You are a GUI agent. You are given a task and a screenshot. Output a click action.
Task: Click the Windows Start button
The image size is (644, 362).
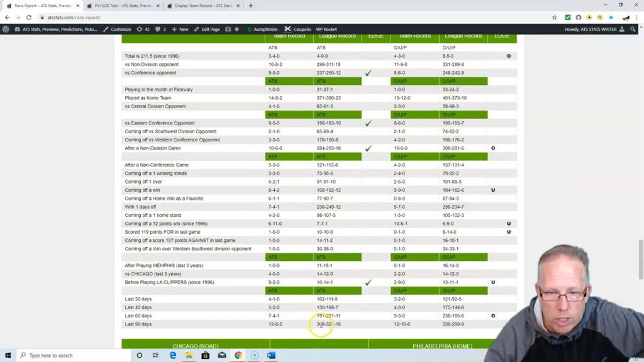tap(8, 355)
